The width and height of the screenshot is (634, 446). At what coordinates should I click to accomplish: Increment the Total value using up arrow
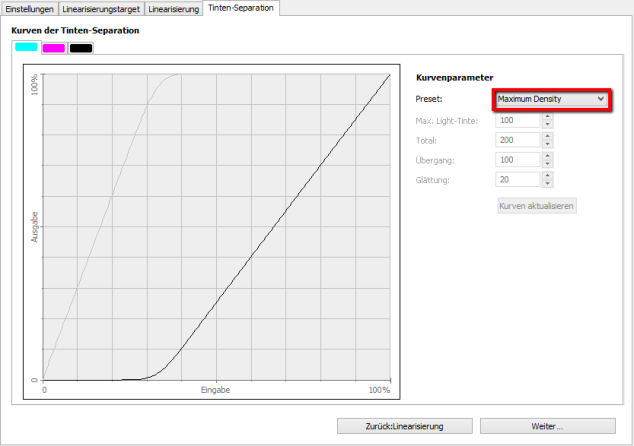(x=547, y=136)
